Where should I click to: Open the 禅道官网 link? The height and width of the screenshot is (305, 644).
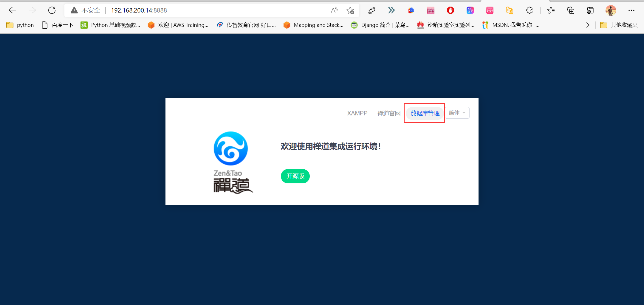(x=389, y=113)
